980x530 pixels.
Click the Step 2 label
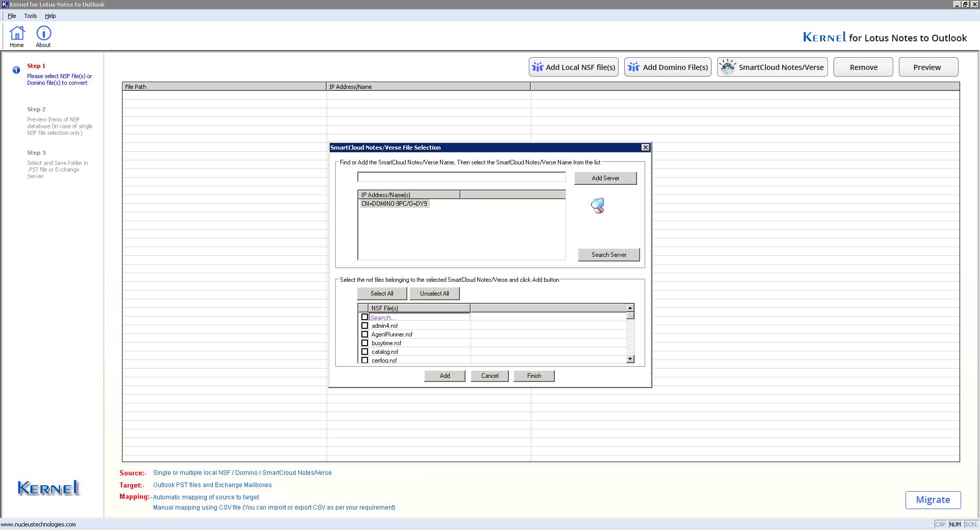[x=36, y=109]
